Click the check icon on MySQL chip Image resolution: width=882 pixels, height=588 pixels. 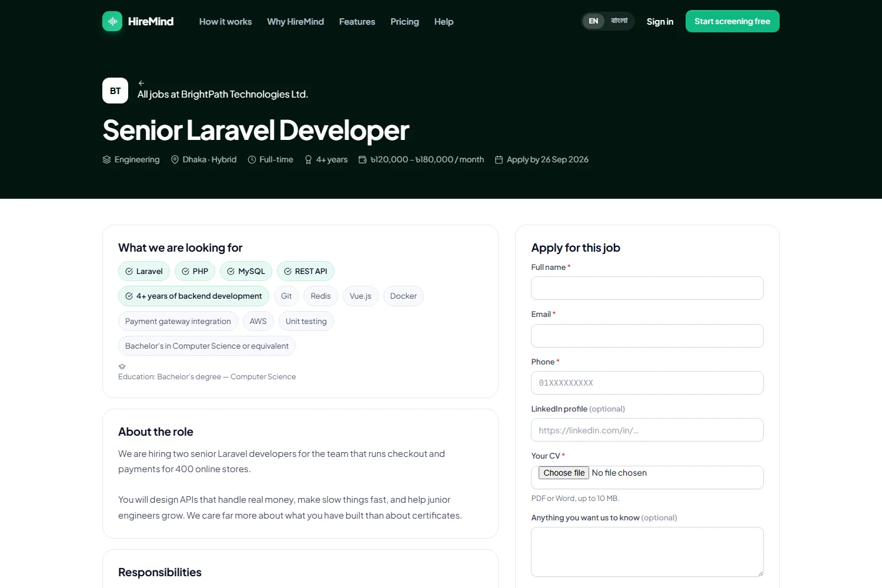click(231, 271)
